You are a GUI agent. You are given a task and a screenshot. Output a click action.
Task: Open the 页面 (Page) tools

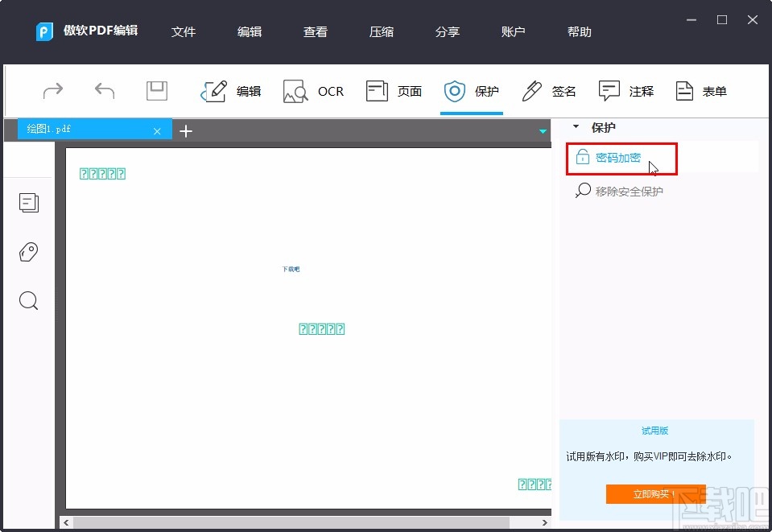(x=394, y=91)
